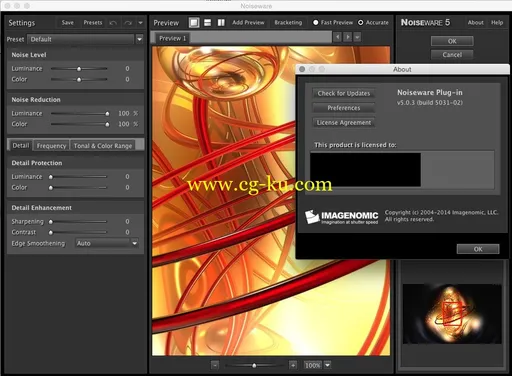
Task: Adjust the Noise Level Luminance slider
Action: click(79, 69)
